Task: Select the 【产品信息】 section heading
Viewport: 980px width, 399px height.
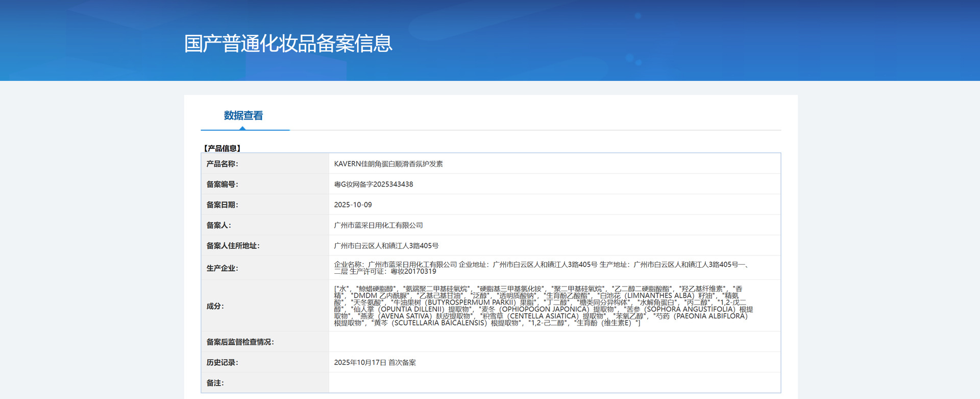Action: coord(222,148)
